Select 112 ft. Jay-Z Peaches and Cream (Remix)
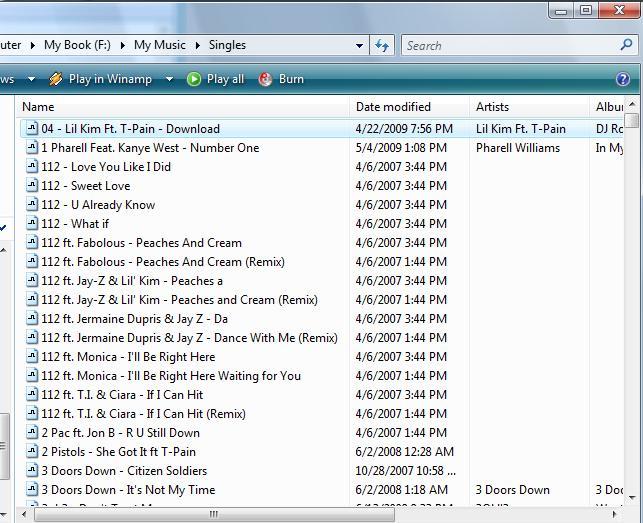 coord(179,299)
